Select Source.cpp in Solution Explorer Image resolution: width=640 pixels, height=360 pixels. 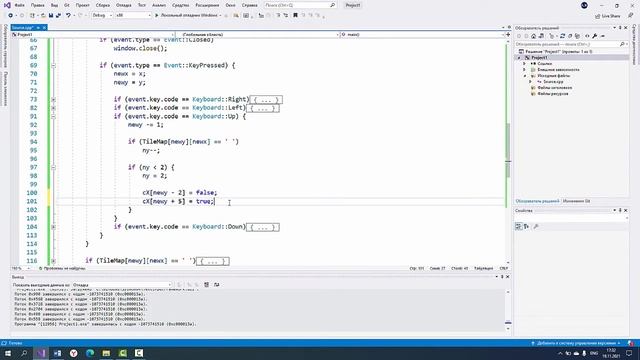553,82
